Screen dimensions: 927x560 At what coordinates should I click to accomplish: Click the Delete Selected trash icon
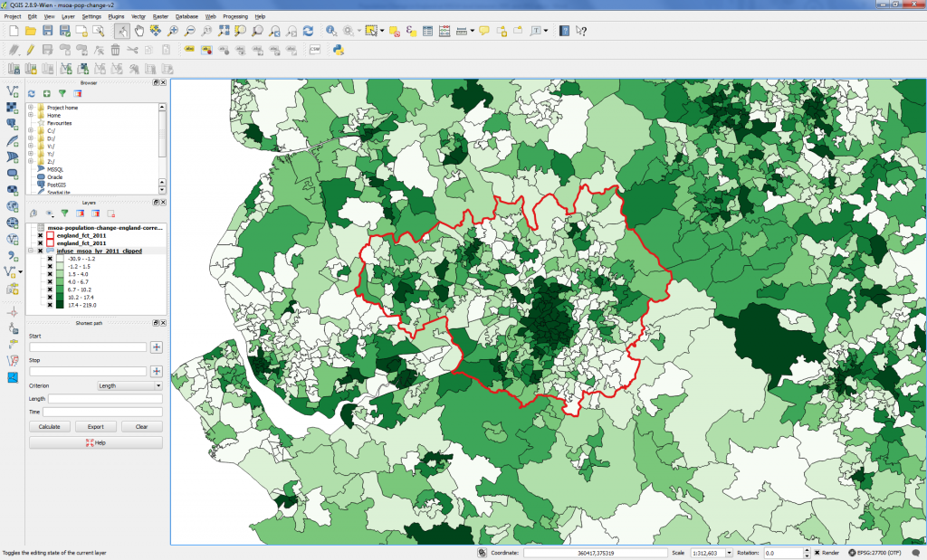[115, 51]
